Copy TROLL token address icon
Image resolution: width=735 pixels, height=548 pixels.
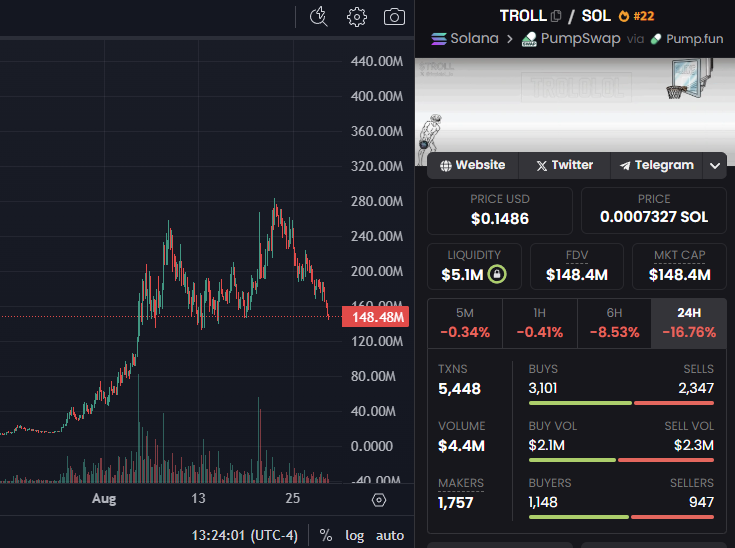(556, 16)
